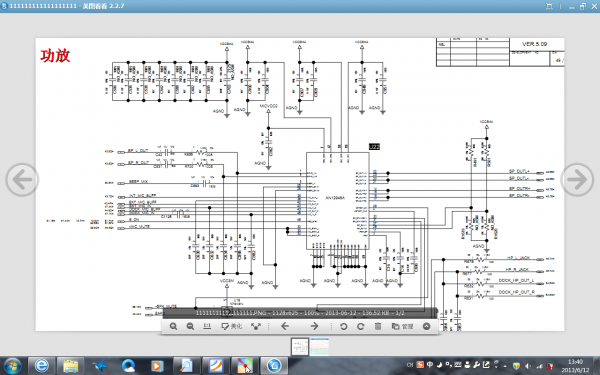Click the large right arrow navigation circle

tap(577, 179)
